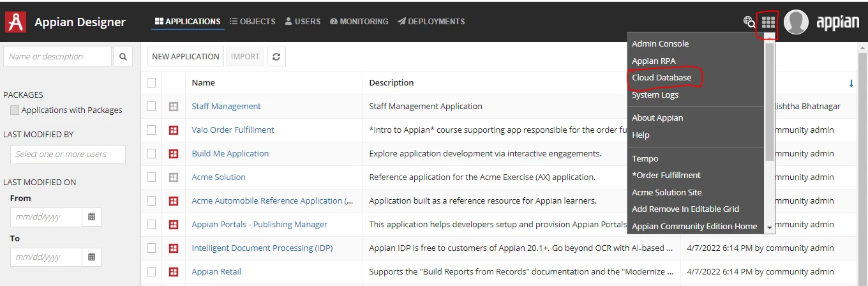Open the Acme Automobile Reference Application link
The height and width of the screenshot is (286, 868).
click(x=273, y=201)
